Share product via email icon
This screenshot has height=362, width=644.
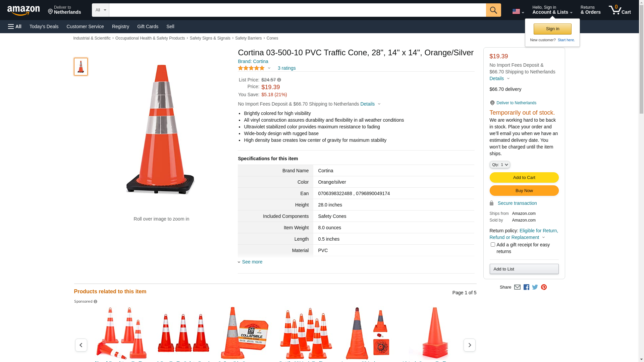(517, 287)
